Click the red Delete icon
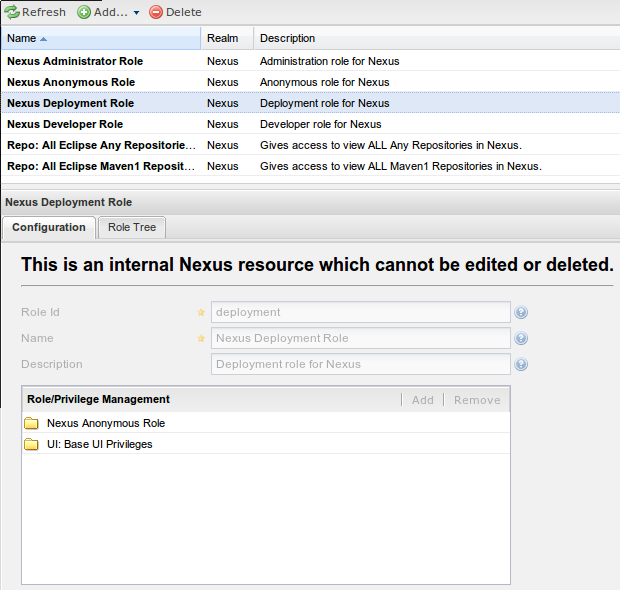The image size is (620, 590). [x=156, y=12]
